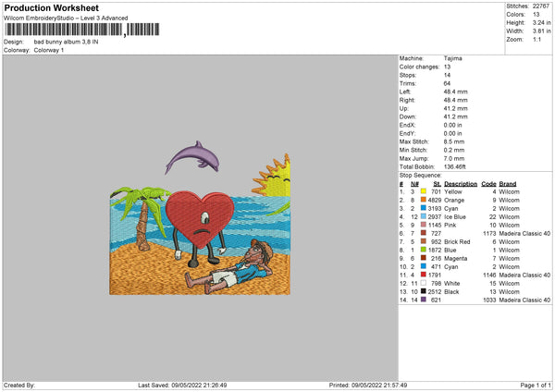Image resolution: width=555 pixels, height=392 pixels.
Task: Click the Trims value 64
Action: click(447, 83)
